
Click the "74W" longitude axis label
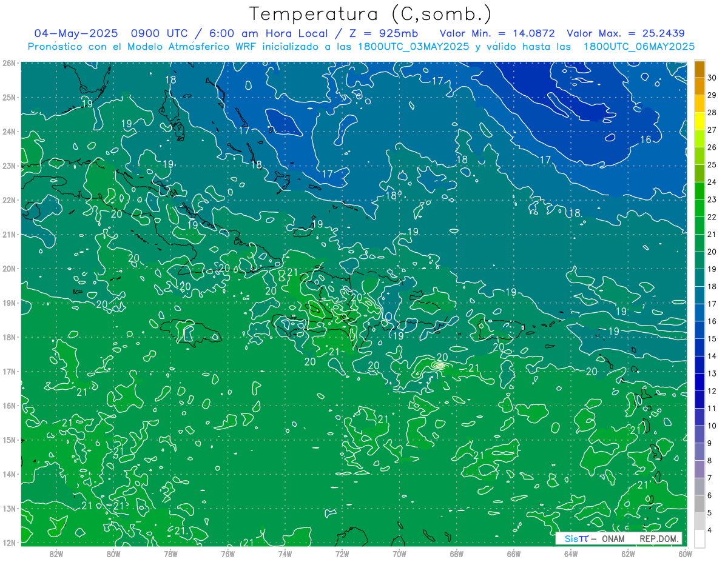[x=285, y=554]
